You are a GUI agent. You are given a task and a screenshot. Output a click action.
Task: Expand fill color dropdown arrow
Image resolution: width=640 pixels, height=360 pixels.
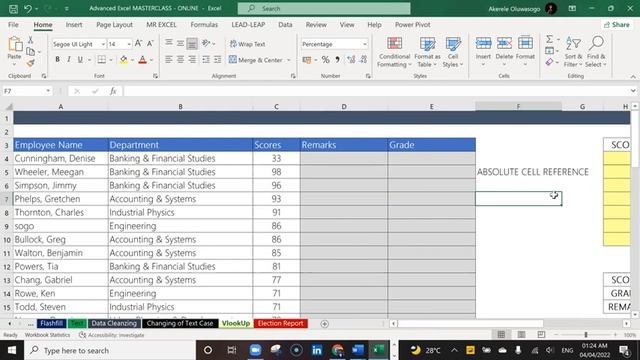(132, 60)
